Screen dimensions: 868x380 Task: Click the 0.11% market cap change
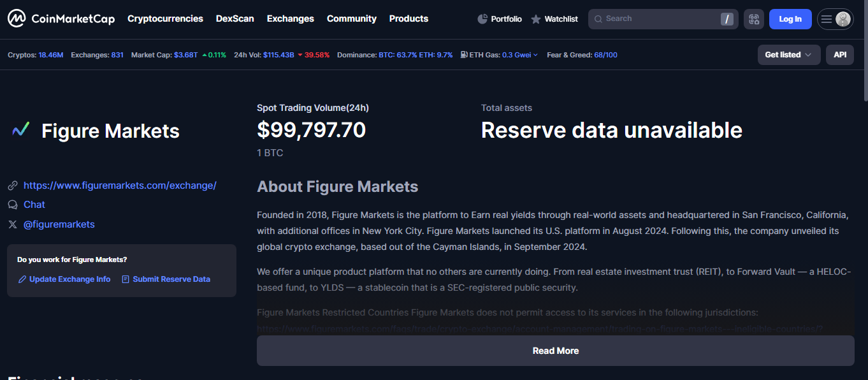(213, 55)
